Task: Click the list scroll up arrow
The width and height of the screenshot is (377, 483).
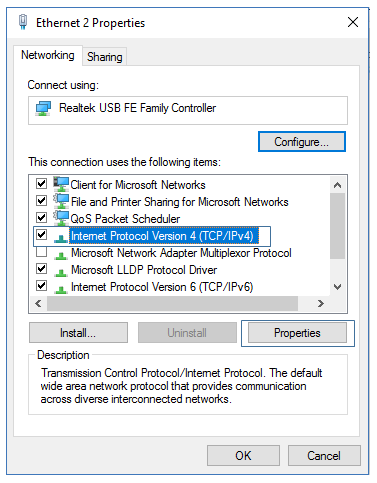Action: pyautogui.click(x=338, y=185)
